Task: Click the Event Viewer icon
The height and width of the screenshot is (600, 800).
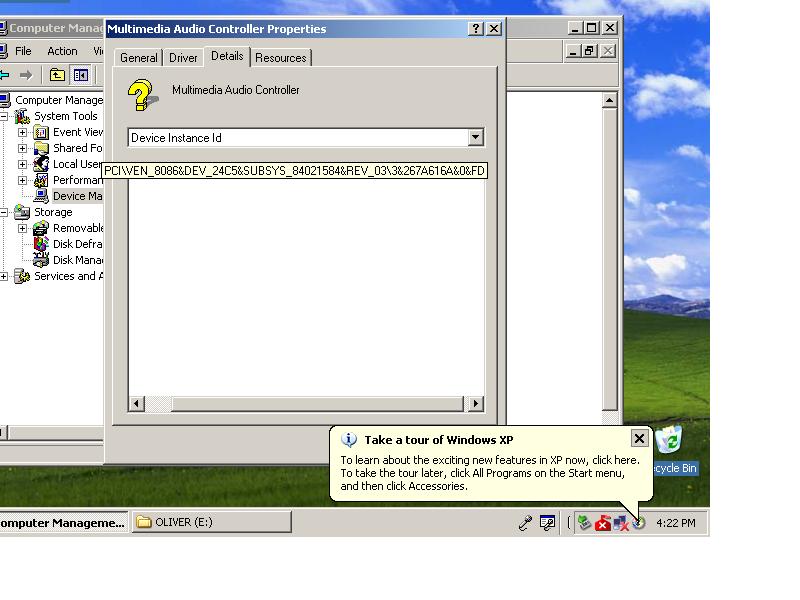Action: click(41, 133)
